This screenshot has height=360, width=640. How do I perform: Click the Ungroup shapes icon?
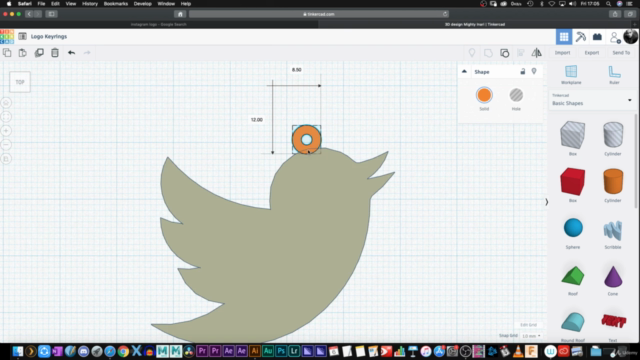point(504,53)
